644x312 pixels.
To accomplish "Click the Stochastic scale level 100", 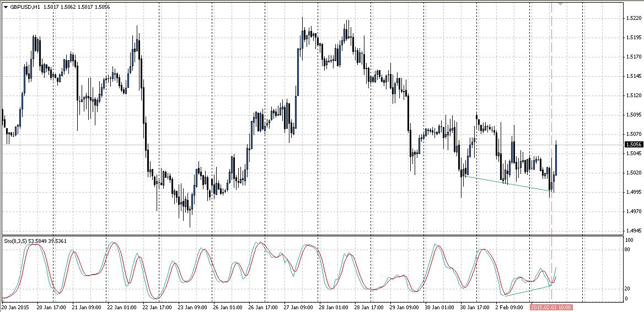I will pyautogui.click(x=629, y=240).
